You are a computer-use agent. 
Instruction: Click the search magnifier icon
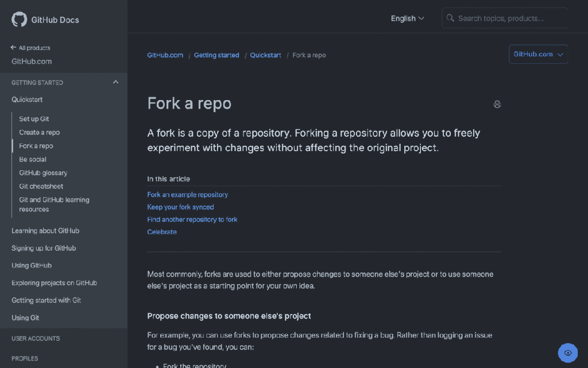451,18
